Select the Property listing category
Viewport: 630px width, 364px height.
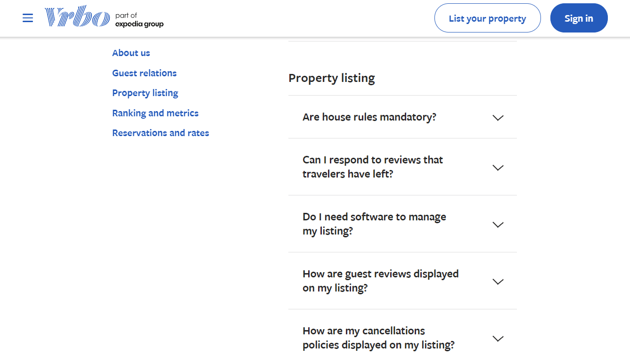(x=145, y=93)
